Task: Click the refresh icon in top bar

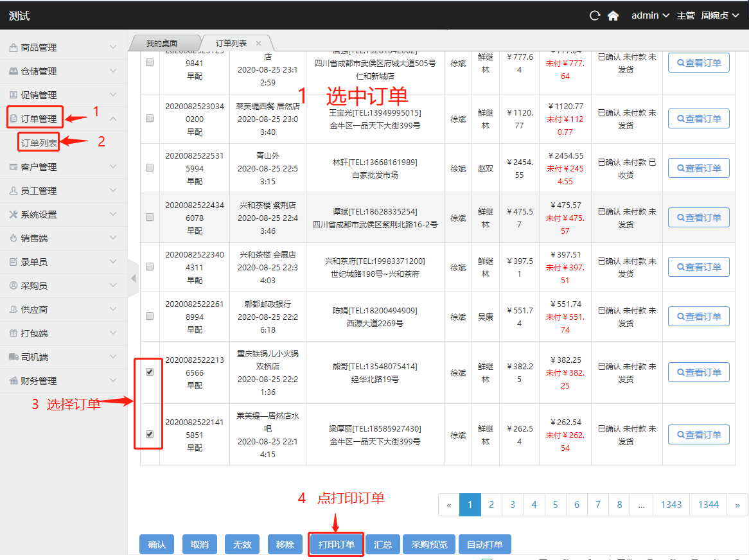Action: coord(595,15)
